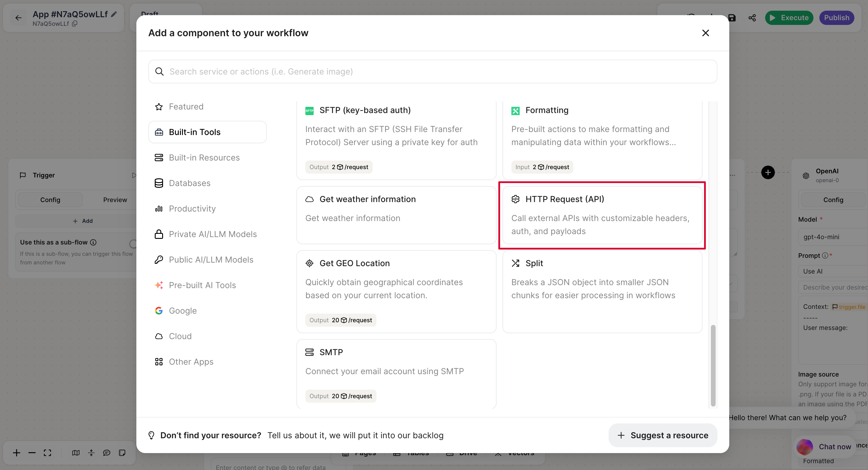Image resolution: width=868 pixels, height=470 pixels.
Task: Select the gpt-4o-mini model dropdown
Action: click(832, 237)
